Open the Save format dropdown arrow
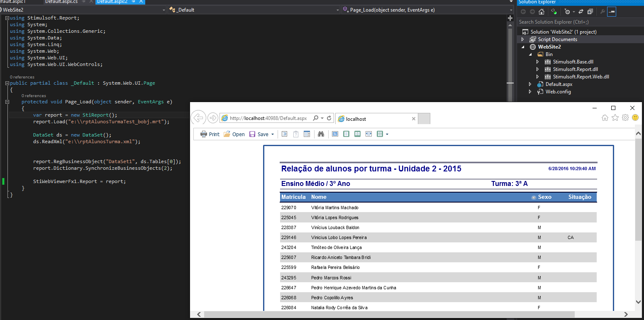The image size is (644, 320). (x=273, y=134)
